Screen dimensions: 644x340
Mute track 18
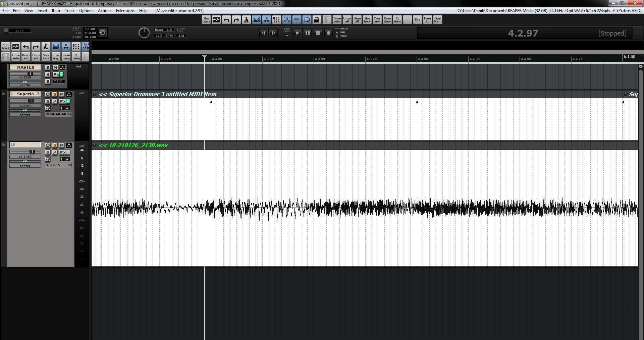coord(62,145)
